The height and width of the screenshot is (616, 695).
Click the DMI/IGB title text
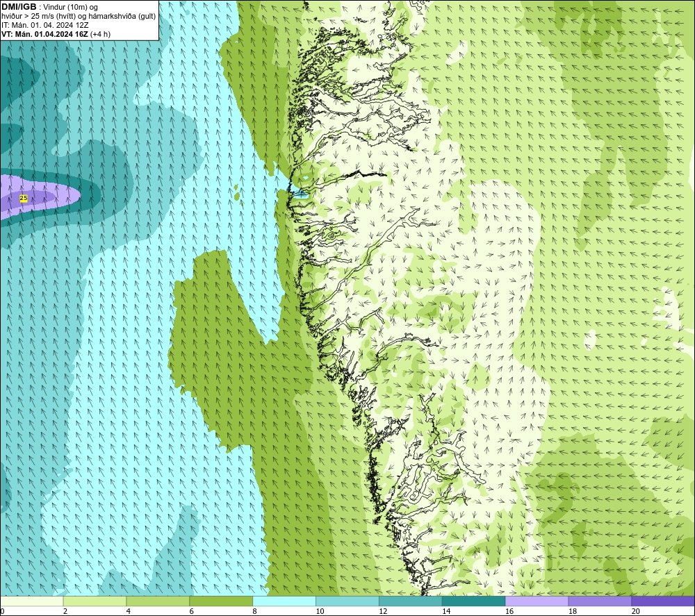point(19,7)
